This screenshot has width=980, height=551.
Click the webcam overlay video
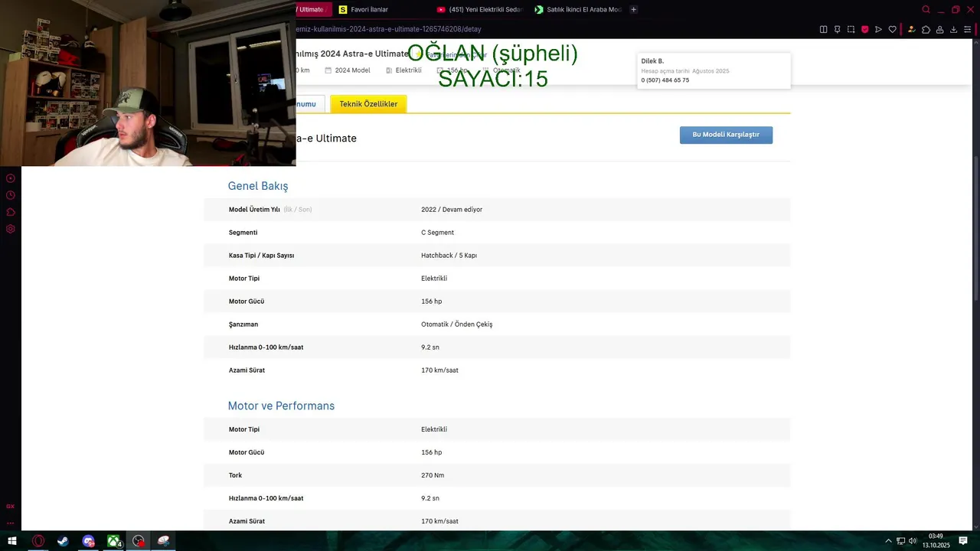coord(148,83)
